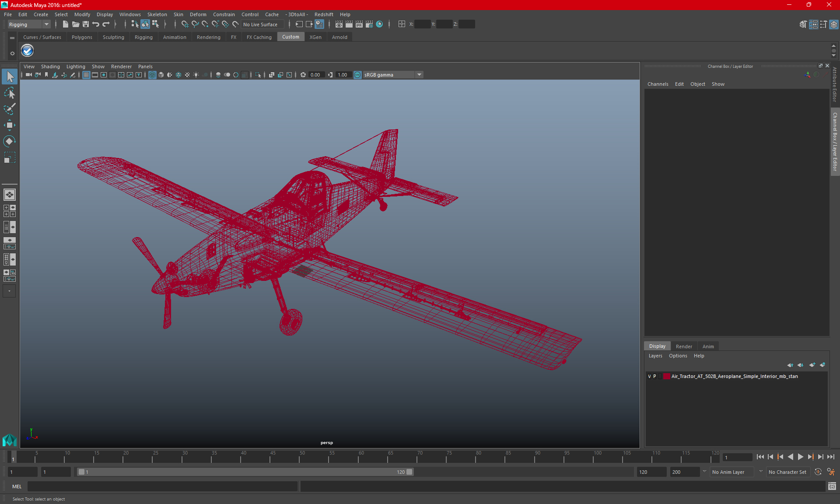Toggle layer playback P box
This screenshot has height=504, width=840.
coord(654,376)
